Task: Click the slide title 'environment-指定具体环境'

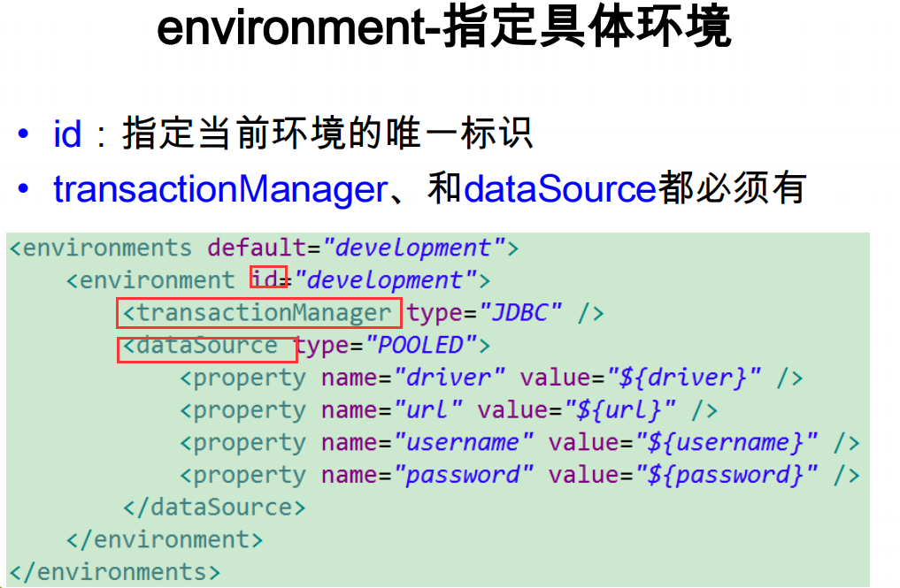Action: tap(443, 27)
